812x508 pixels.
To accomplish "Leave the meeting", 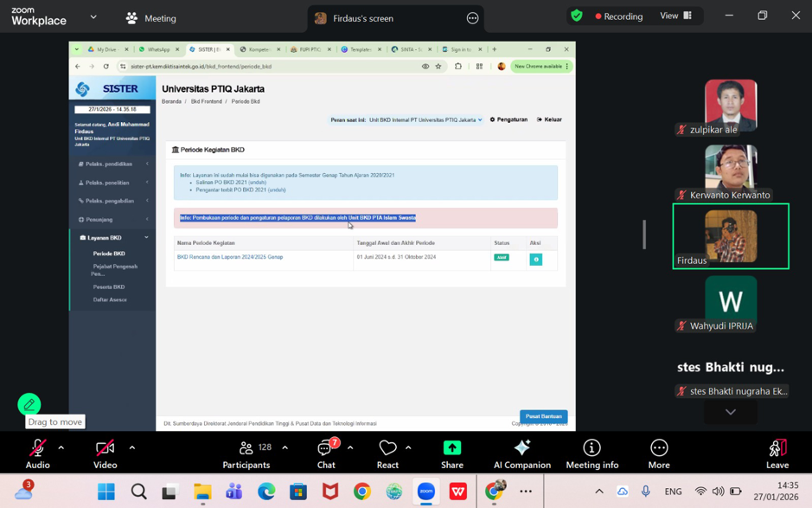I will pos(777,453).
